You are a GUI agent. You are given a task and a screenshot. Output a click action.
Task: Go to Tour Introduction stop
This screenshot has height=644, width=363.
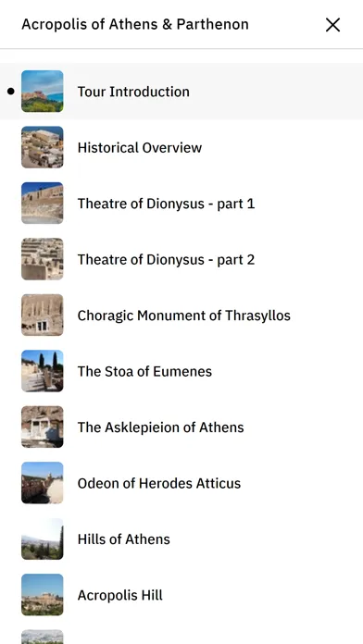point(133,92)
